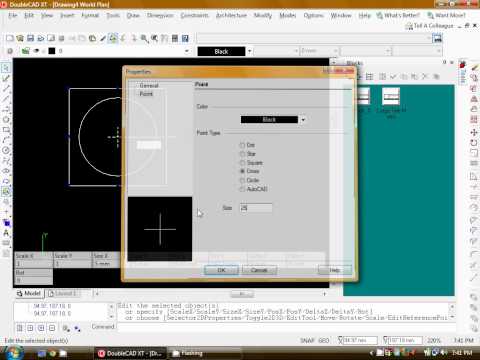Click the Open file icon in the toolbar

coord(20,38)
